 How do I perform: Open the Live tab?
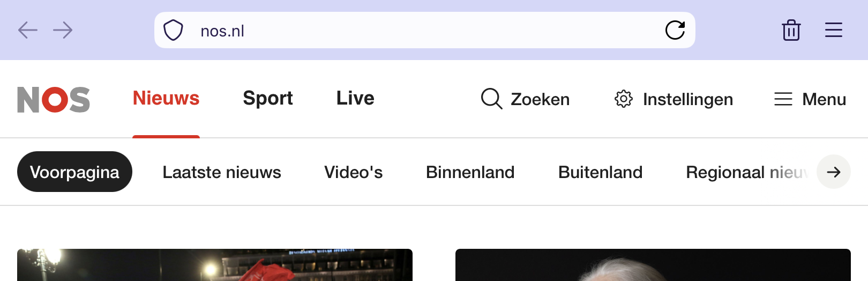point(355,98)
